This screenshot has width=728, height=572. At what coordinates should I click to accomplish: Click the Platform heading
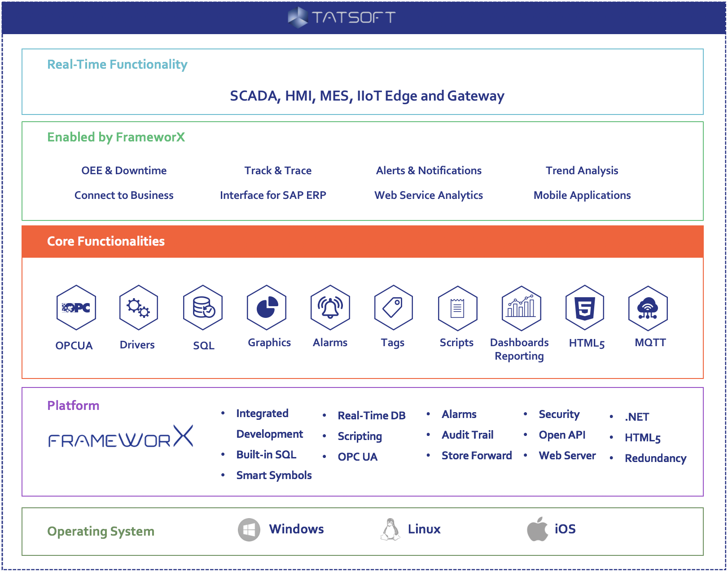click(73, 405)
